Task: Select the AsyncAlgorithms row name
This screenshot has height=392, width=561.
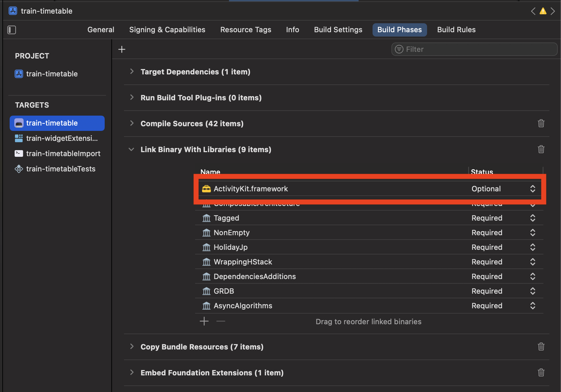Action: pyautogui.click(x=243, y=306)
